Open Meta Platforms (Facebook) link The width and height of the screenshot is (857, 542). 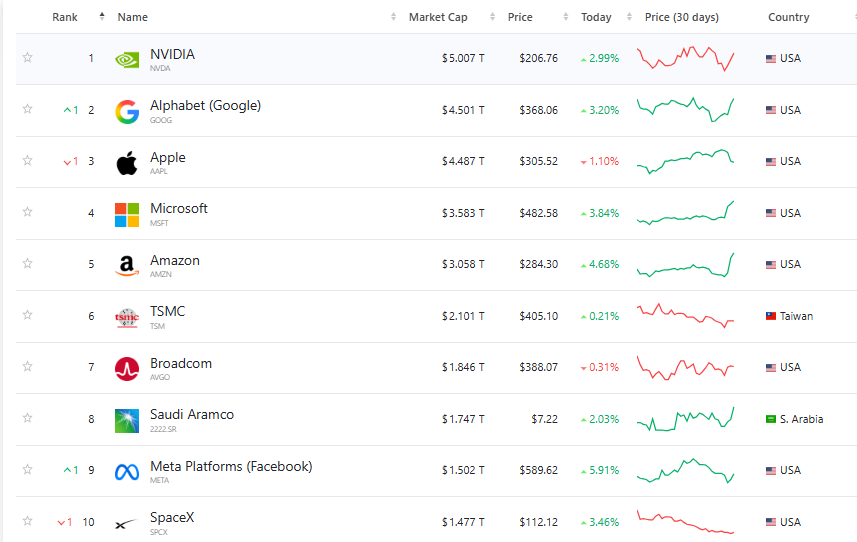231,466
